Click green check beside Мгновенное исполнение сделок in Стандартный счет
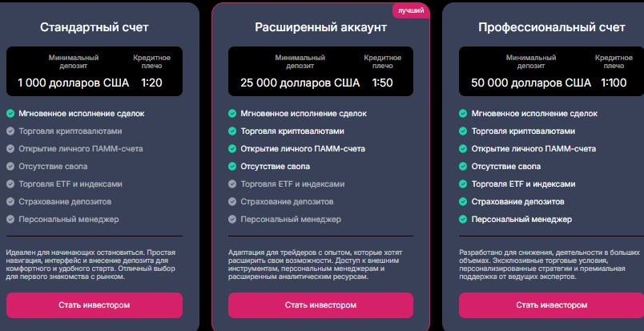The image size is (644, 331). click(10, 114)
